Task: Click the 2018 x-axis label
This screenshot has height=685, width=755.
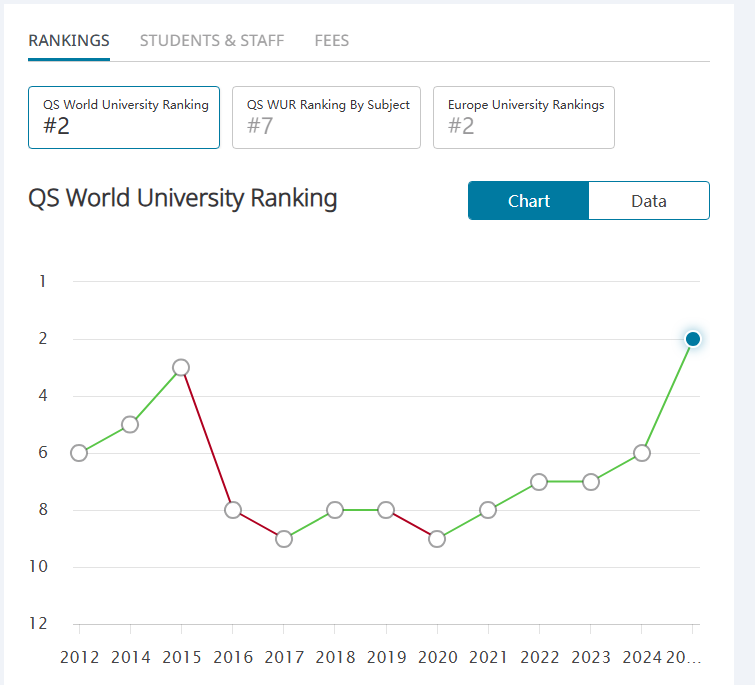Action: (335, 657)
